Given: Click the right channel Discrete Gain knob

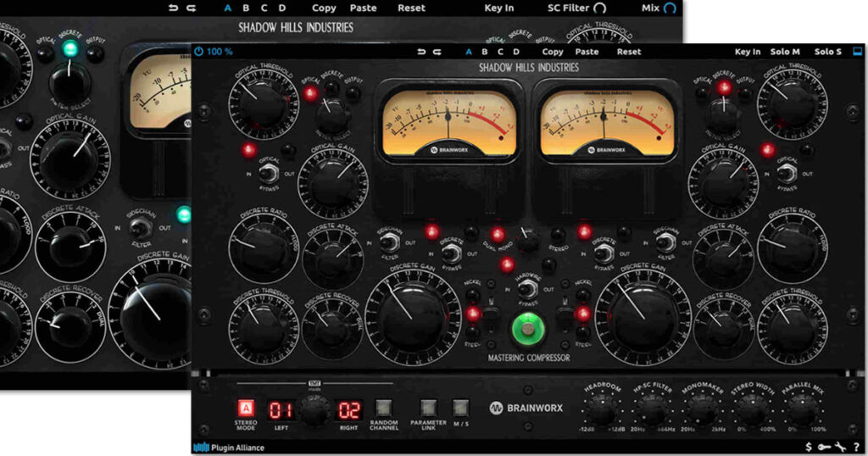Looking at the screenshot, I should click(643, 320).
